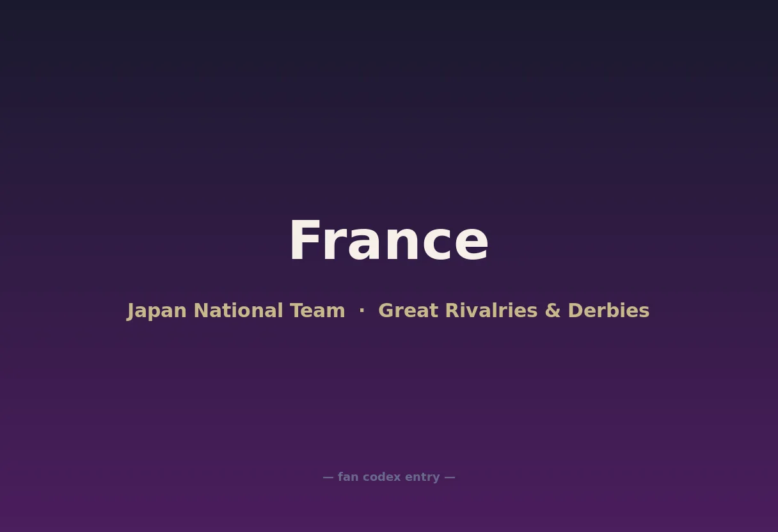Click the France title heading

pos(389,241)
